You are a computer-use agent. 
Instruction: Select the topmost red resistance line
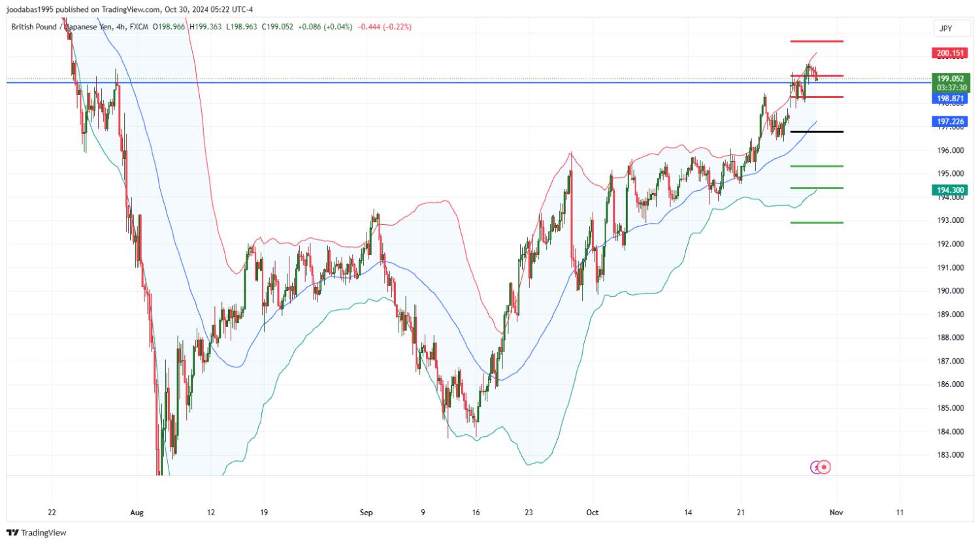pyautogui.click(x=817, y=41)
